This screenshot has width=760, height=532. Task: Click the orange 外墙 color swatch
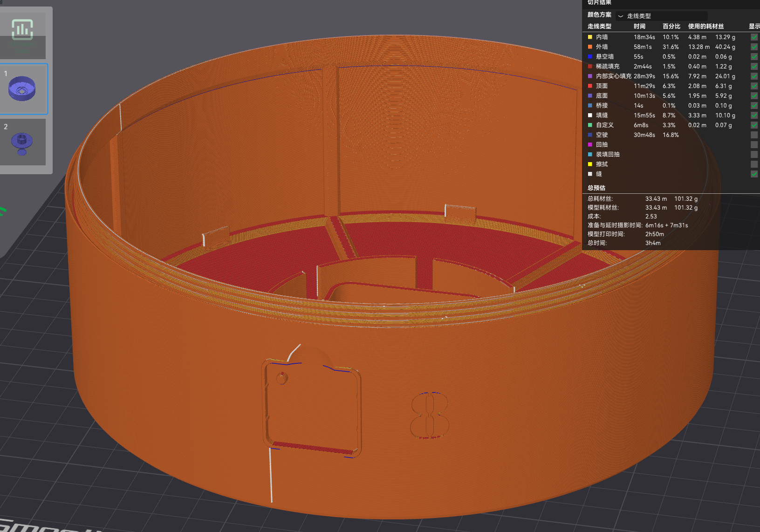pos(590,47)
